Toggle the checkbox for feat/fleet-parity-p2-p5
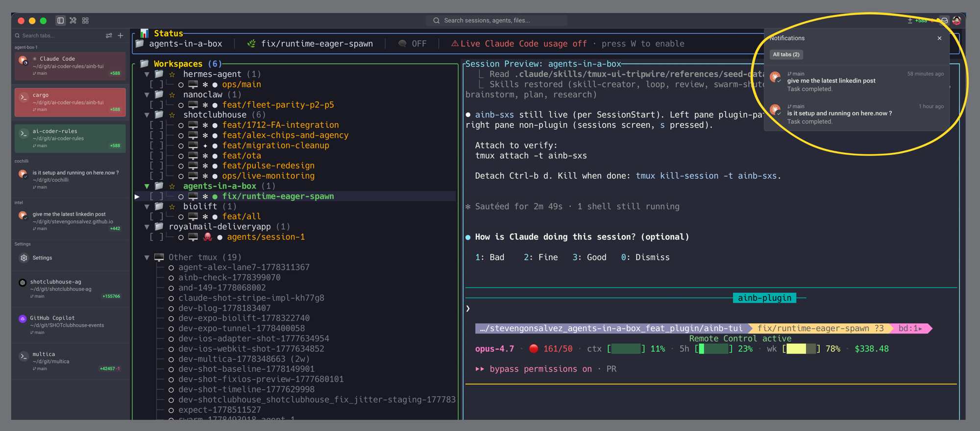This screenshot has width=980, height=431. tap(156, 105)
